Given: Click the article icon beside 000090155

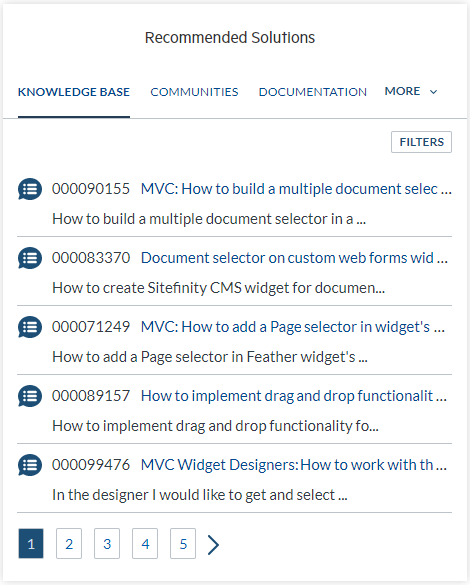Looking at the screenshot, I should (30, 189).
